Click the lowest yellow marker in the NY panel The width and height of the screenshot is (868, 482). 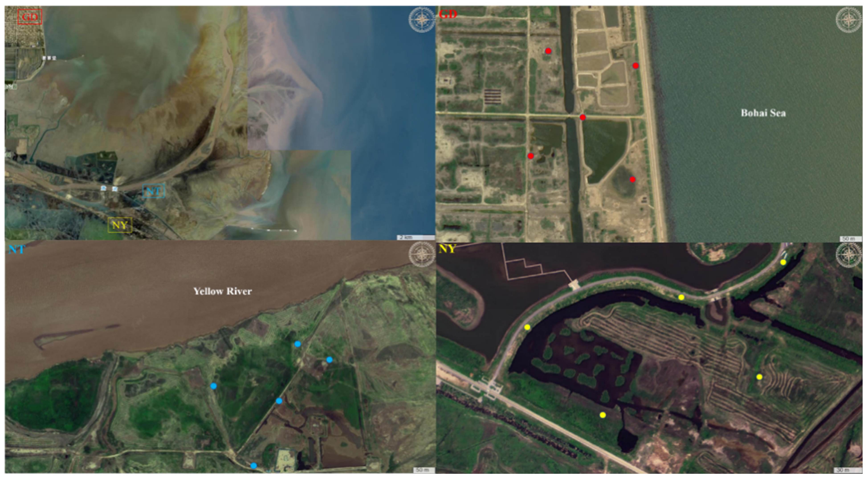coord(603,415)
